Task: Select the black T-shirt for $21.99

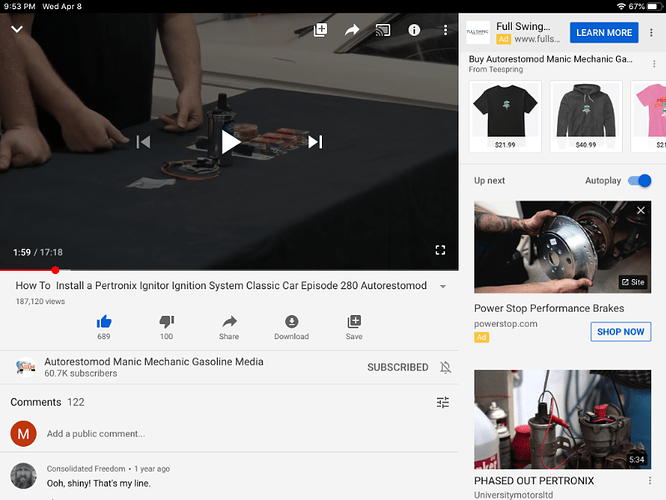Action: (x=505, y=116)
